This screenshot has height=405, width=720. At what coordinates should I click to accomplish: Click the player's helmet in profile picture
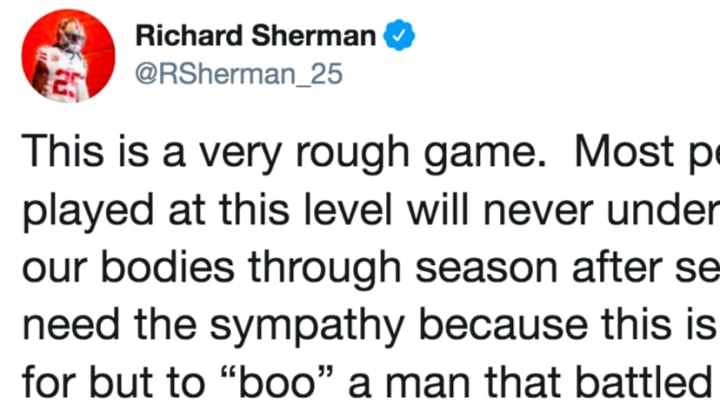71,33
